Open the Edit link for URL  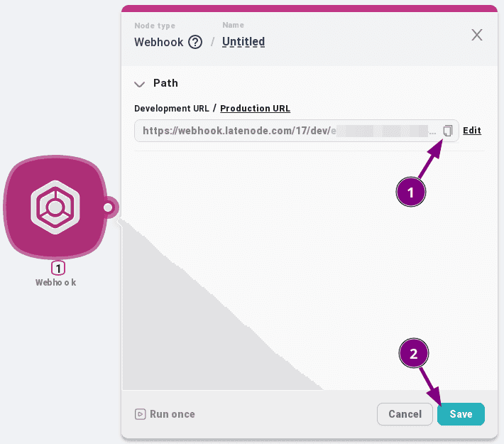click(x=472, y=131)
